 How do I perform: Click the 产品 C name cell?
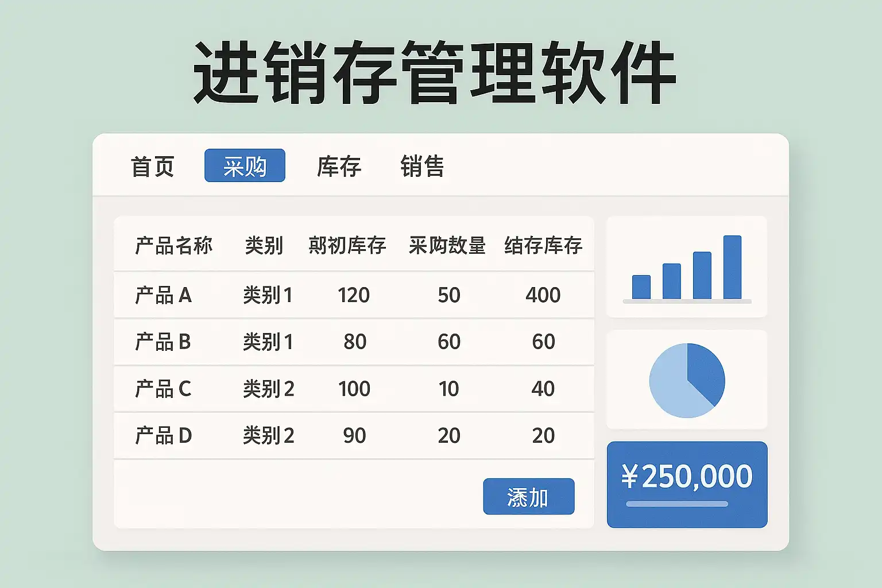[x=163, y=389]
